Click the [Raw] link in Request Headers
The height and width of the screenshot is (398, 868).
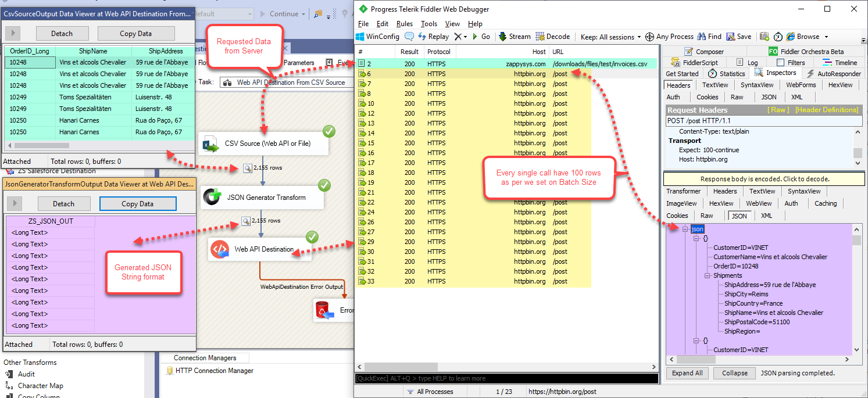click(778, 110)
